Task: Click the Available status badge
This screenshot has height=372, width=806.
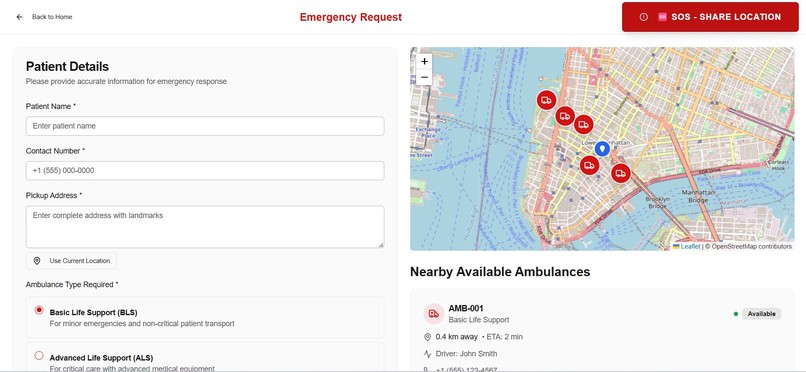Action: [x=761, y=314]
